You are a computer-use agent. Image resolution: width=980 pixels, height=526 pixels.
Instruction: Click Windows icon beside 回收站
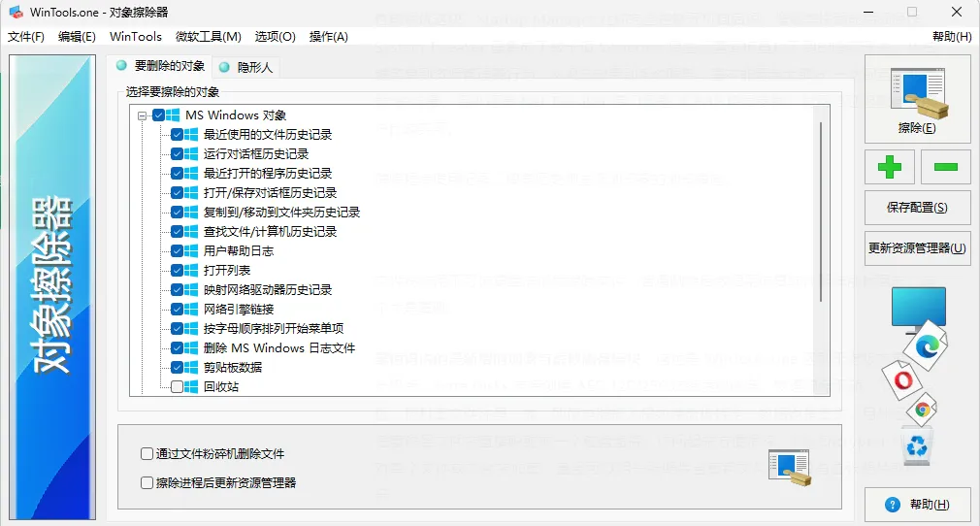click(190, 386)
